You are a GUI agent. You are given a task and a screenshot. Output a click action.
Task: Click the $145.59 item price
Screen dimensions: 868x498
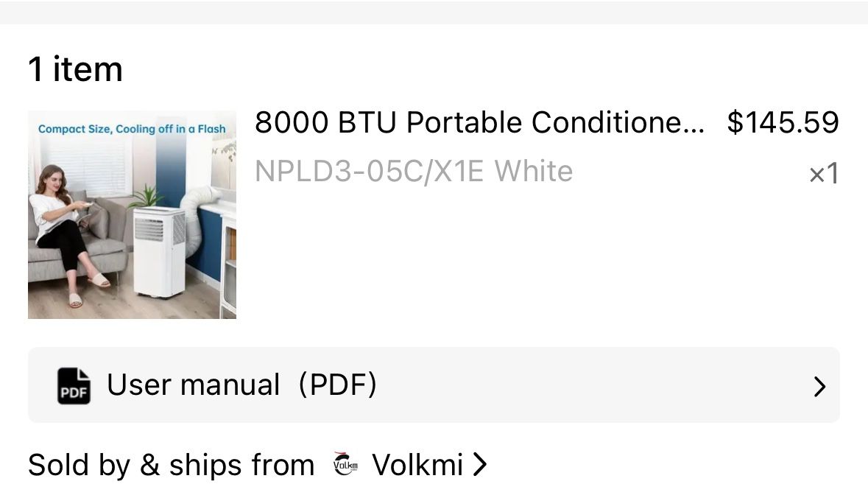783,122
